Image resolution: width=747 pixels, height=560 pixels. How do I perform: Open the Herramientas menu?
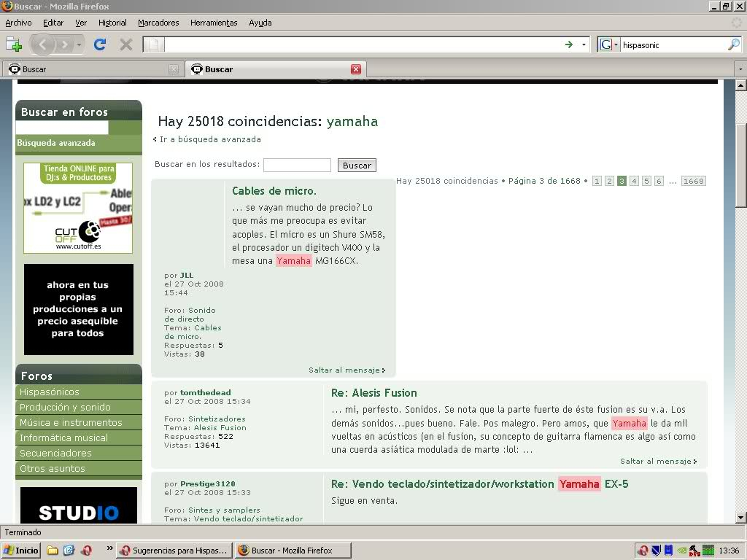214,23
